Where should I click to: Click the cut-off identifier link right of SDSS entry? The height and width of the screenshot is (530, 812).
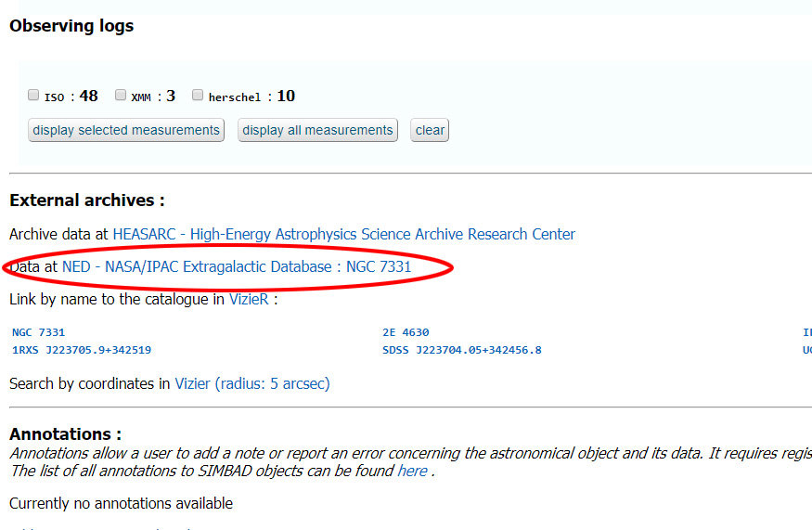(x=806, y=350)
